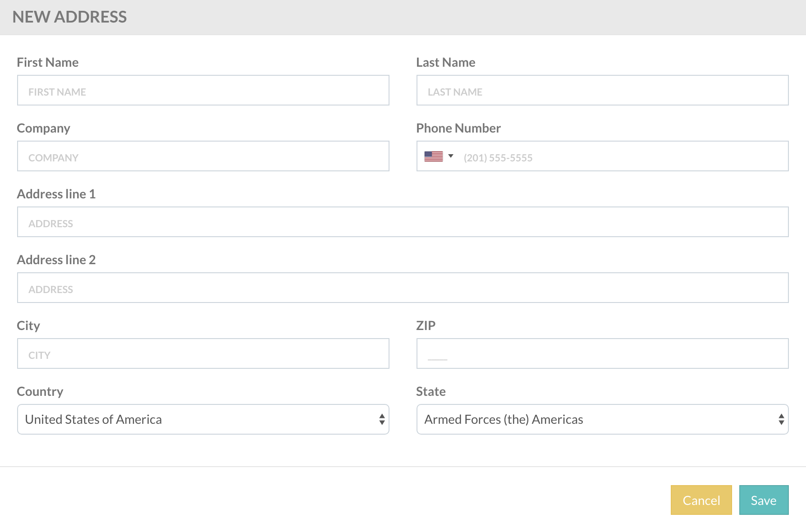806x532 pixels.
Task: Click the First Name label
Action: (x=48, y=62)
